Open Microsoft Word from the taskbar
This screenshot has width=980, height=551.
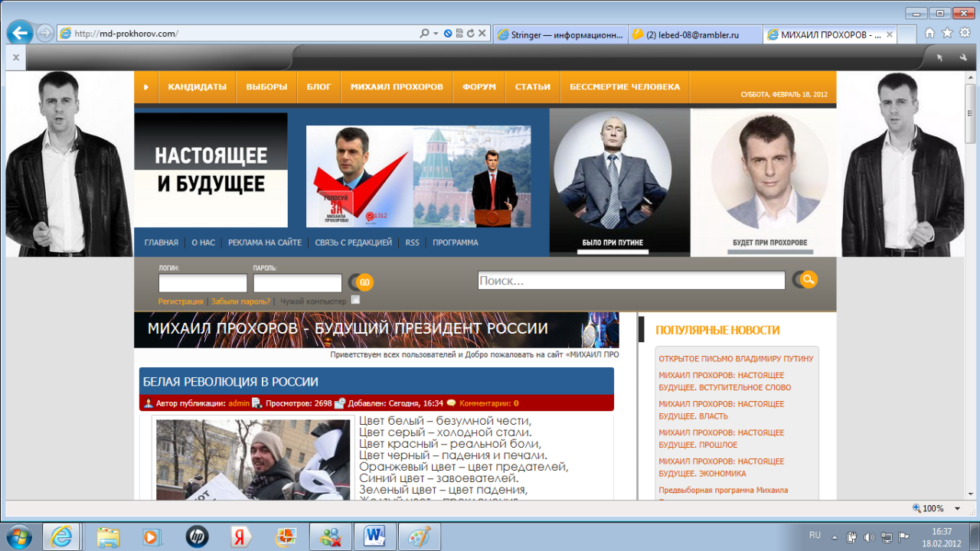[375, 536]
